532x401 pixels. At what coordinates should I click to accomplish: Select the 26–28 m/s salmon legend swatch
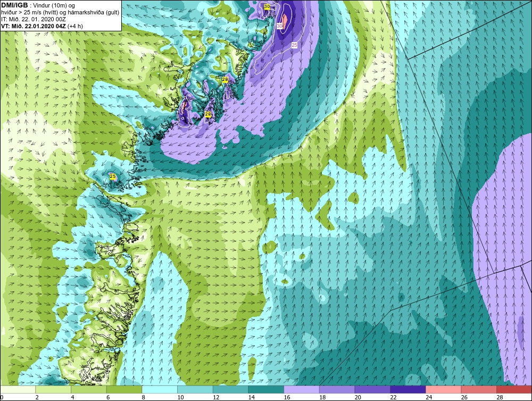coord(479,389)
